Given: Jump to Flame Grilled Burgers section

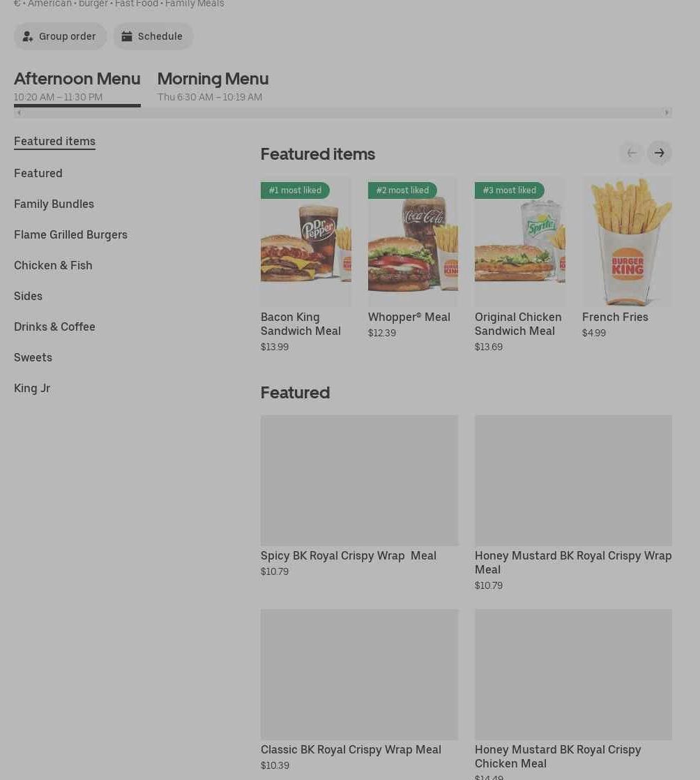Looking at the screenshot, I should pyautogui.click(x=70, y=235).
